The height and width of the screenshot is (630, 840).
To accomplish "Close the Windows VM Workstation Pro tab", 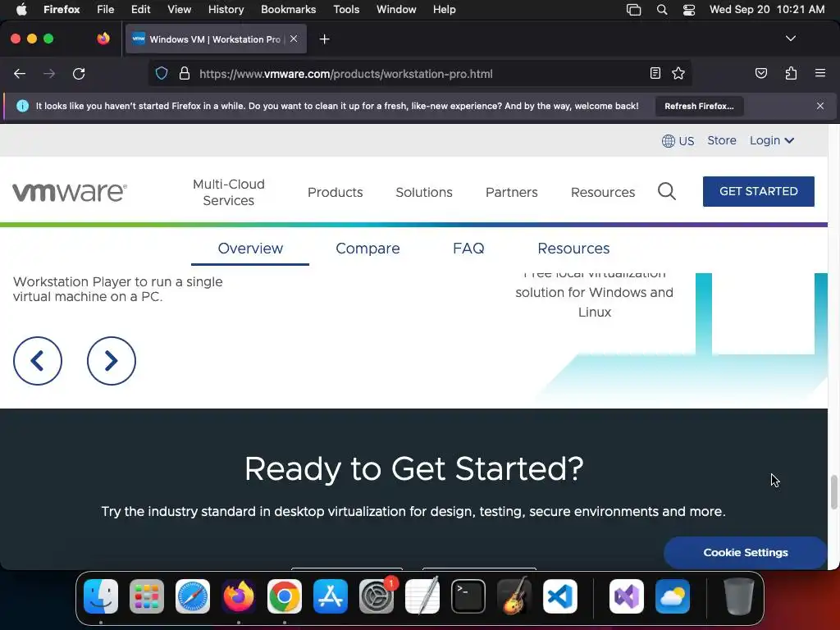I will (x=294, y=39).
